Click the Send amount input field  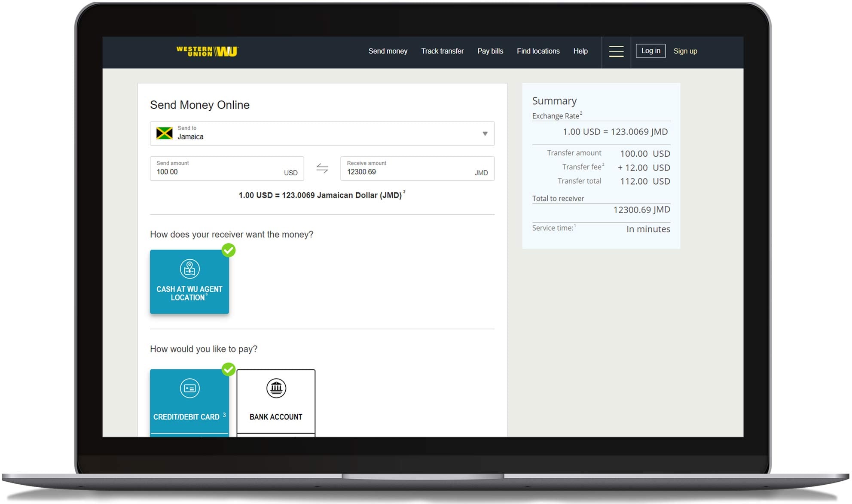click(215, 172)
